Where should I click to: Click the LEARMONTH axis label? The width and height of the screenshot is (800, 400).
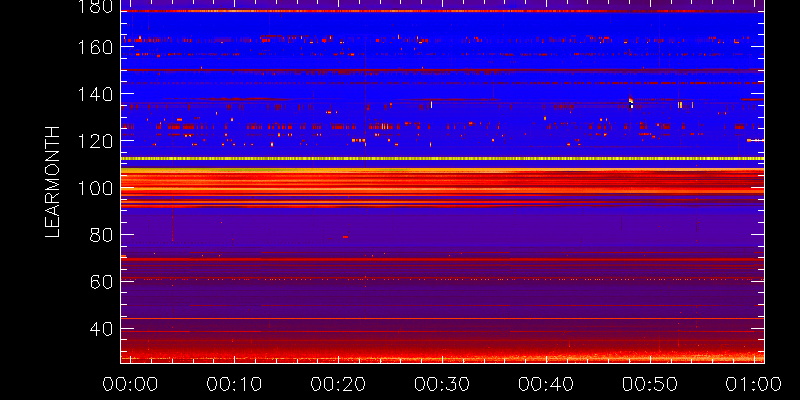(x=53, y=182)
